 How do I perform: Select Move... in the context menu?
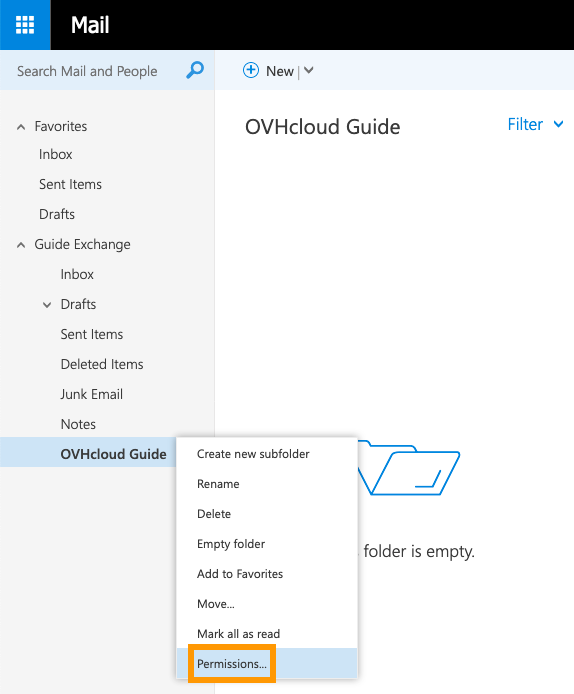pos(267,604)
